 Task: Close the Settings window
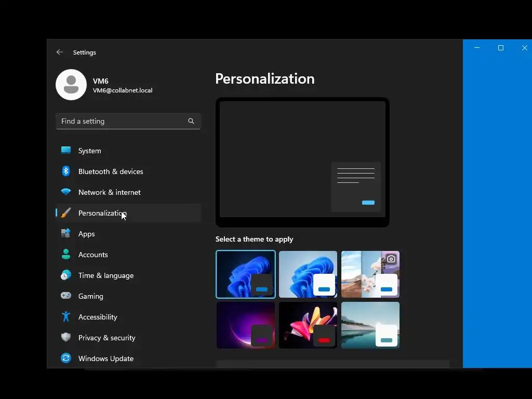pyautogui.click(x=524, y=48)
